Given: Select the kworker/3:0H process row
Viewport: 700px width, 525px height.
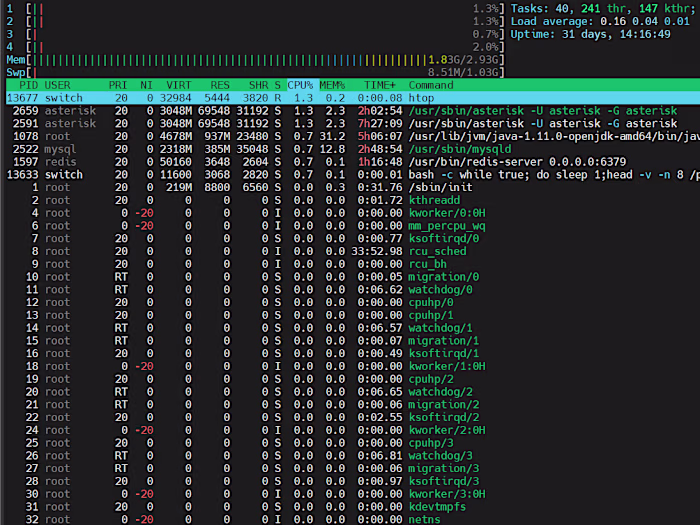Looking at the screenshot, I should point(353,494).
